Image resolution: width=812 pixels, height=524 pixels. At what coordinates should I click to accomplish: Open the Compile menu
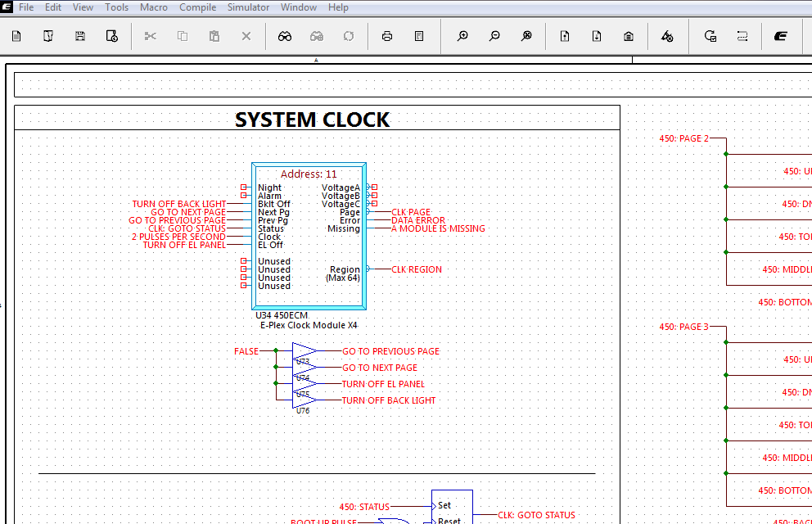(x=197, y=7)
